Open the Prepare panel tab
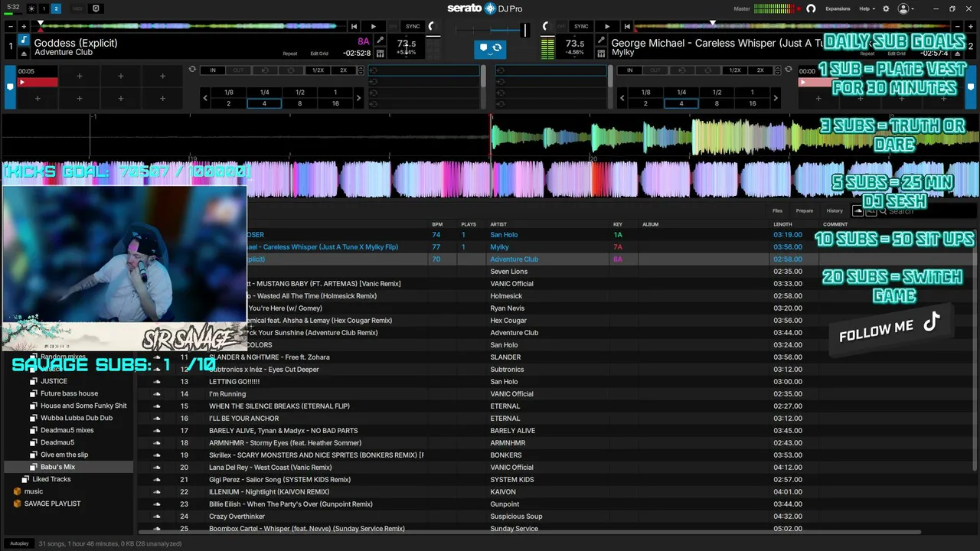 coord(805,210)
